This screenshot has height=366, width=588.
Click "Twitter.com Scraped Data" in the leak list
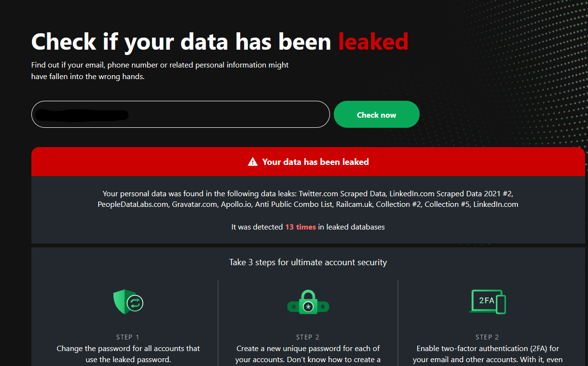click(x=342, y=194)
